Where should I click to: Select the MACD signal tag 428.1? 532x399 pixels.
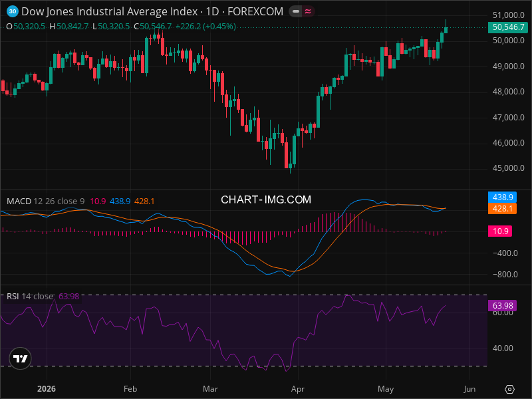[502, 208]
